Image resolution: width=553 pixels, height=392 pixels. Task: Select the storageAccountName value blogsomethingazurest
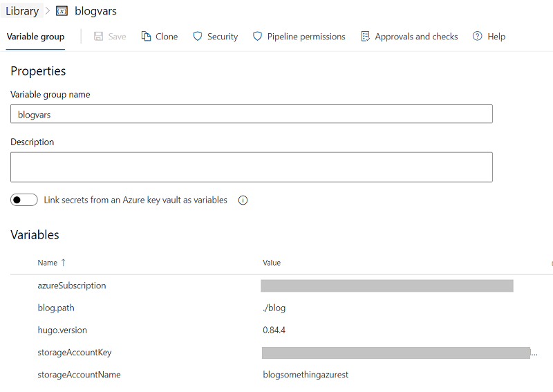click(x=306, y=375)
